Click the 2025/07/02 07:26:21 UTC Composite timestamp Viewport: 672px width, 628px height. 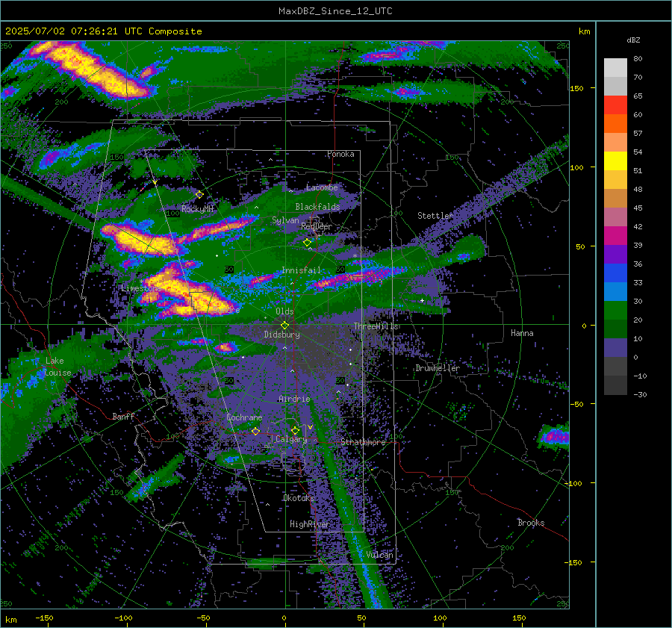[103, 31]
